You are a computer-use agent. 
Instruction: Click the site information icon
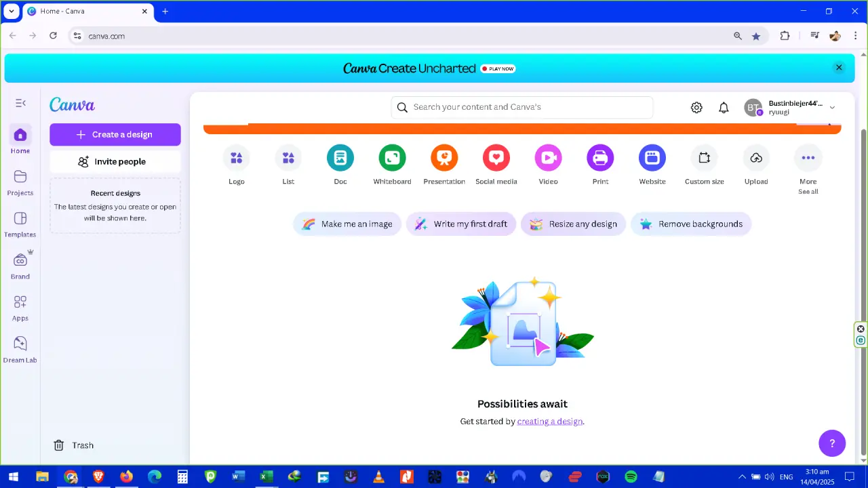click(x=77, y=36)
